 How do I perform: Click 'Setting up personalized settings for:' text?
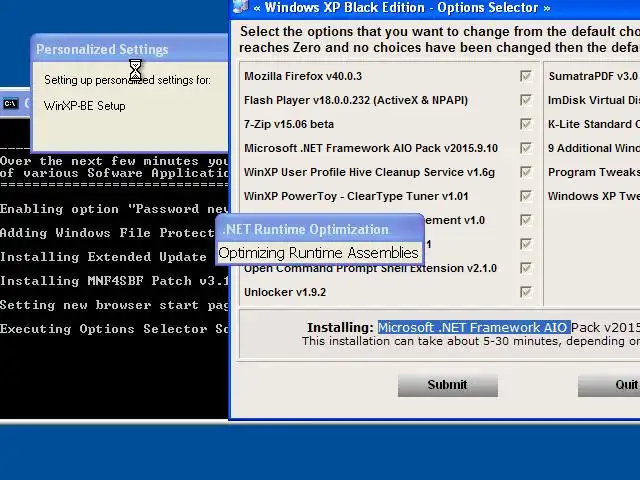tap(127, 80)
